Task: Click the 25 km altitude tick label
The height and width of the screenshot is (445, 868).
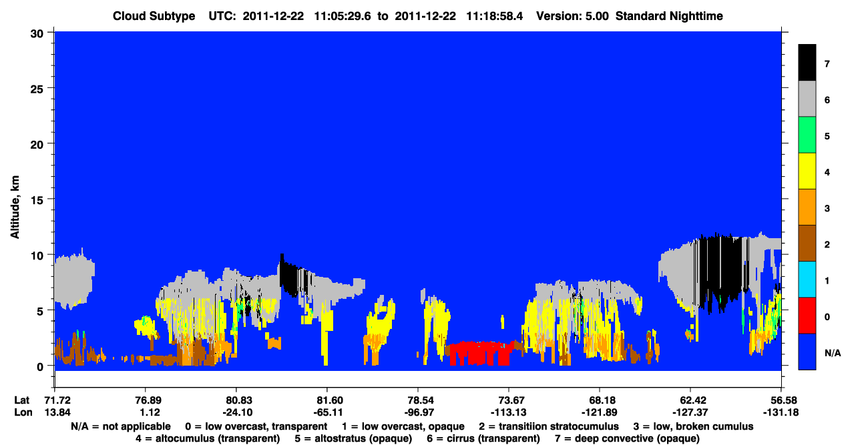Action: 39,88
